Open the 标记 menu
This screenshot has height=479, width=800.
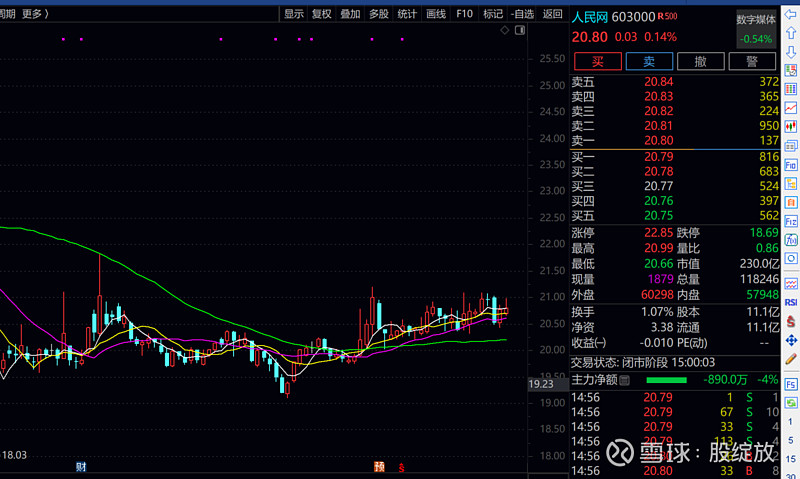pyautogui.click(x=493, y=14)
